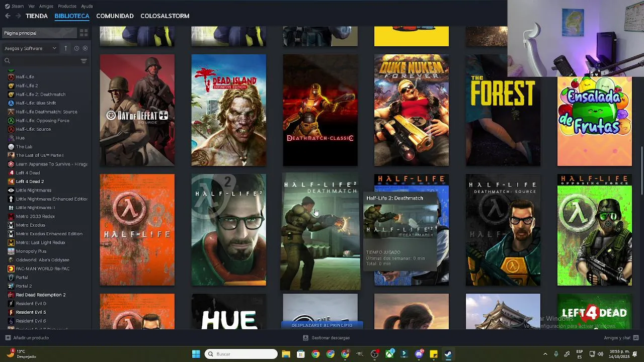Click the library search magnifier icon
644x362 pixels.
click(7, 61)
